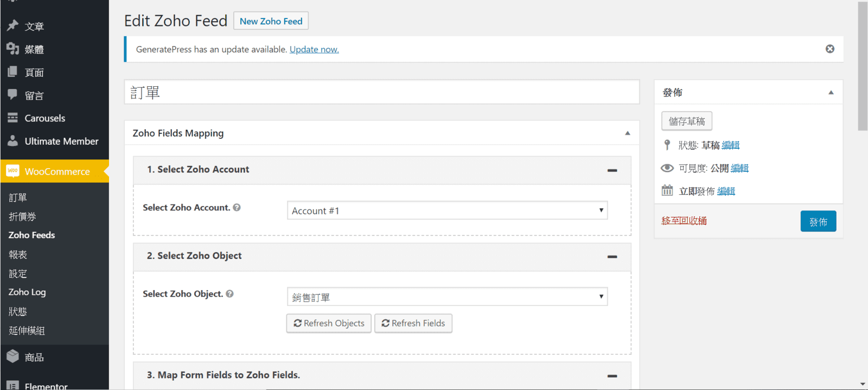Click the Carousels sidebar icon
This screenshot has width=868, height=390.
[12, 118]
